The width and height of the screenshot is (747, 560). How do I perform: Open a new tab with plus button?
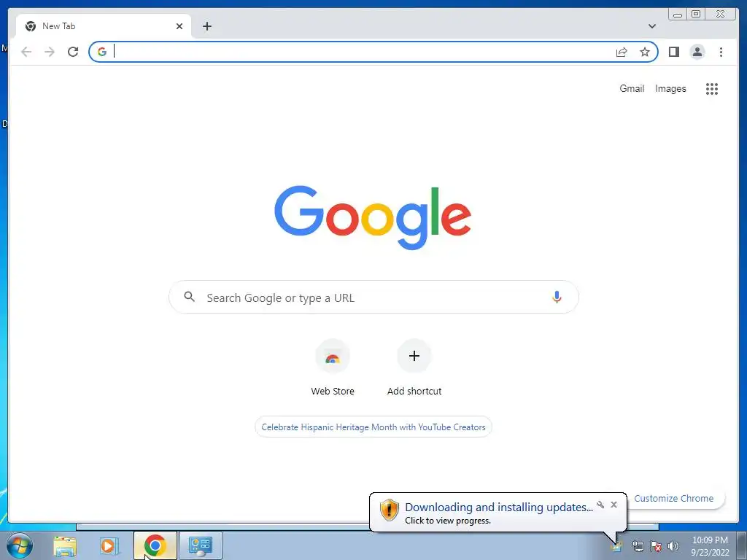point(206,26)
